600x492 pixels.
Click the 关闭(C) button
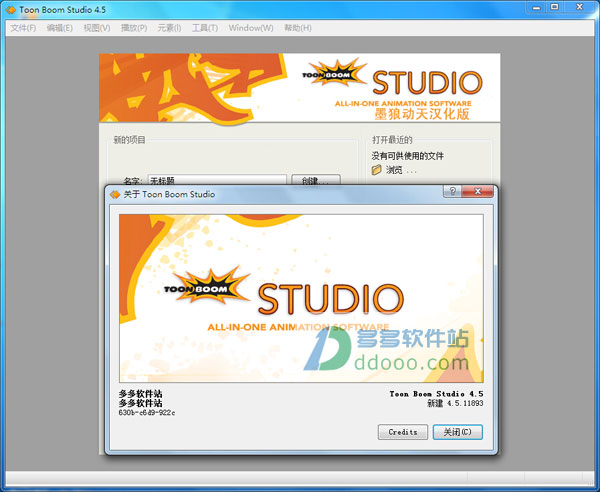[457, 432]
